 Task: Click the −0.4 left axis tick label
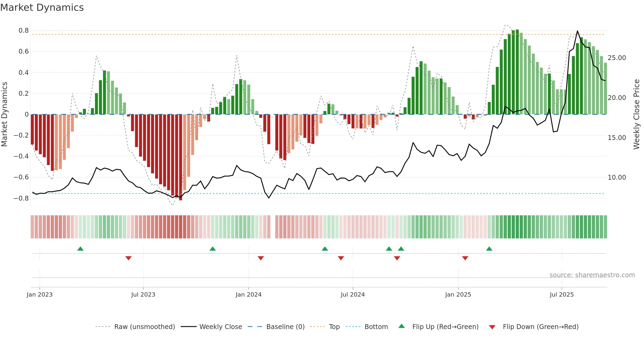click(21, 156)
